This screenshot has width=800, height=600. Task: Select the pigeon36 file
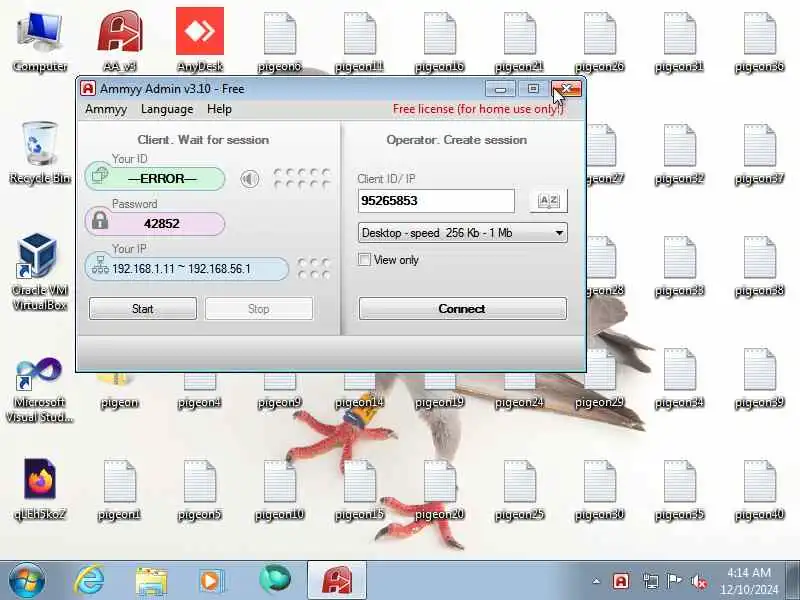tap(760, 43)
